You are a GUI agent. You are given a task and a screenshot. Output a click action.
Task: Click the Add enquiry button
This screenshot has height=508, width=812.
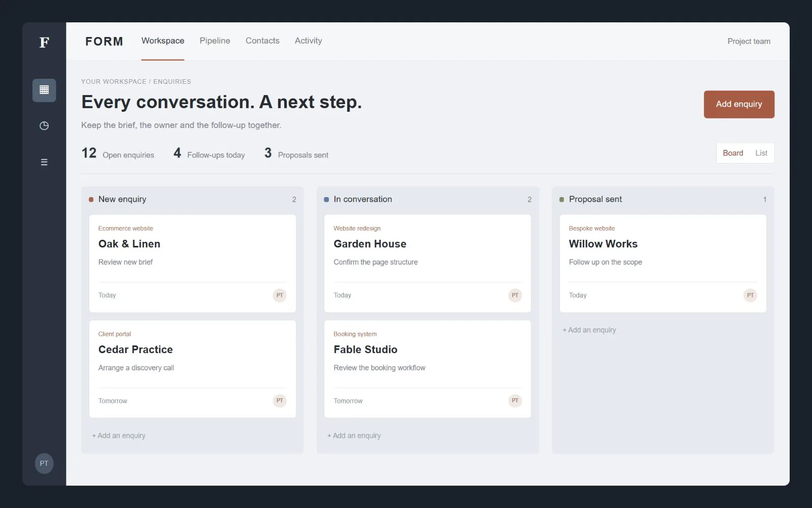coord(739,104)
